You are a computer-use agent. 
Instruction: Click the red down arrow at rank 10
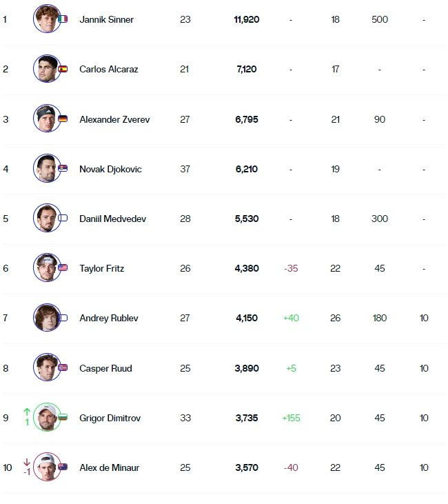(x=27, y=462)
